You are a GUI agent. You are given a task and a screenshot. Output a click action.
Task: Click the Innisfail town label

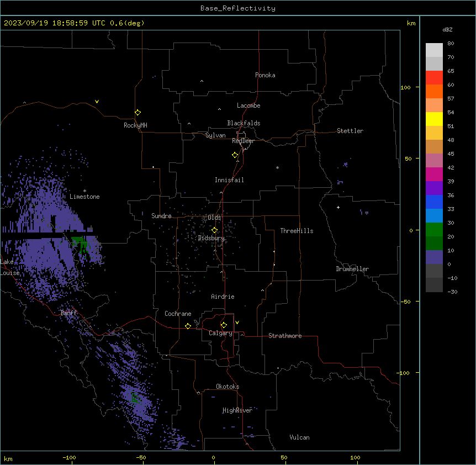click(x=229, y=180)
